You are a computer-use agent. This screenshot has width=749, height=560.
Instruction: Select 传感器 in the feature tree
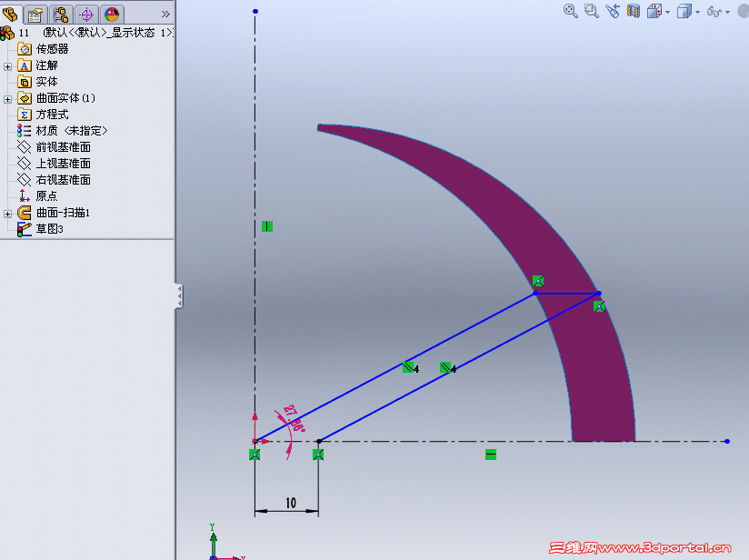pos(52,49)
